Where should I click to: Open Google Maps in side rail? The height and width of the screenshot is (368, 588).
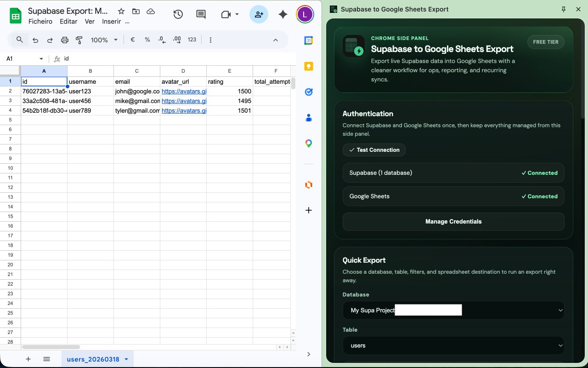point(309,144)
